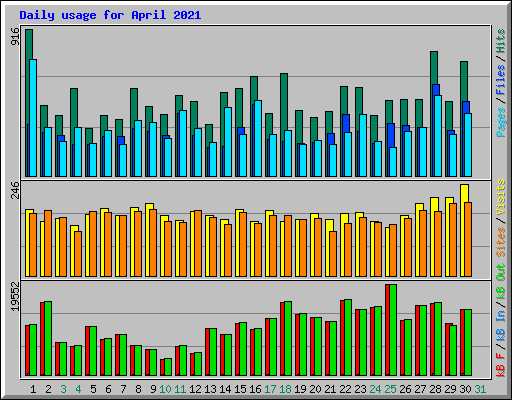
Task: Click day label 2 on the x-axis
Action: [48, 389]
